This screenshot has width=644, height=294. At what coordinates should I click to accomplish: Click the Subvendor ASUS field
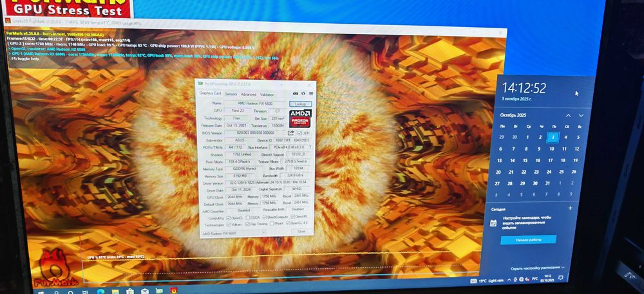coord(240,140)
